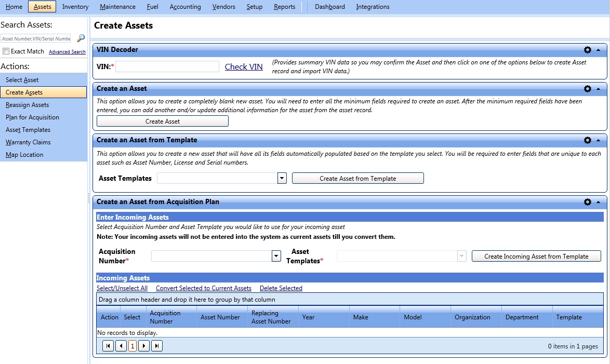610x364 pixels.
Task: Open the Reports menu
Action: pos(284,7)
